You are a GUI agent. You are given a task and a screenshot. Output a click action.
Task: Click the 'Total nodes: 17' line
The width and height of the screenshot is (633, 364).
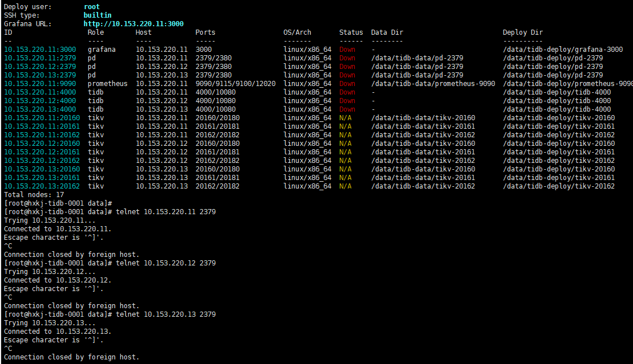34,195
